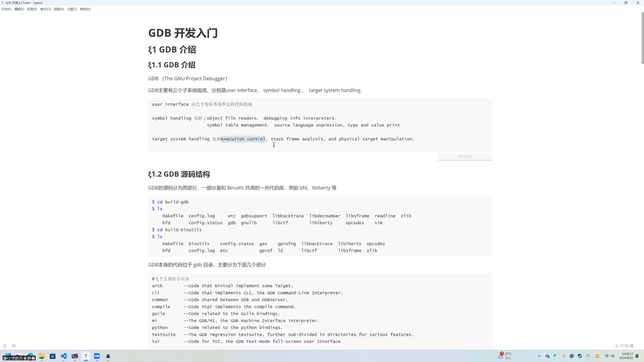Screen dimensions: 644x362
Task: Click paragraph 'GDB本身的代码位于 gdb 目录'
Action: 207,265
